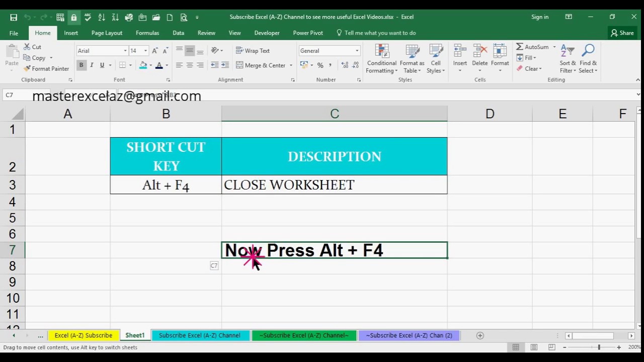Image resolution: width=644 pixels, height=362 pixels.
Task: Click the fill color yellow paint bucket
Action: [143, 65]
